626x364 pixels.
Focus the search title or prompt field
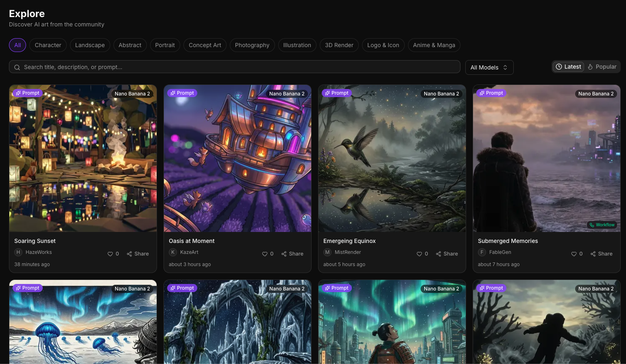tap(235, 67)
